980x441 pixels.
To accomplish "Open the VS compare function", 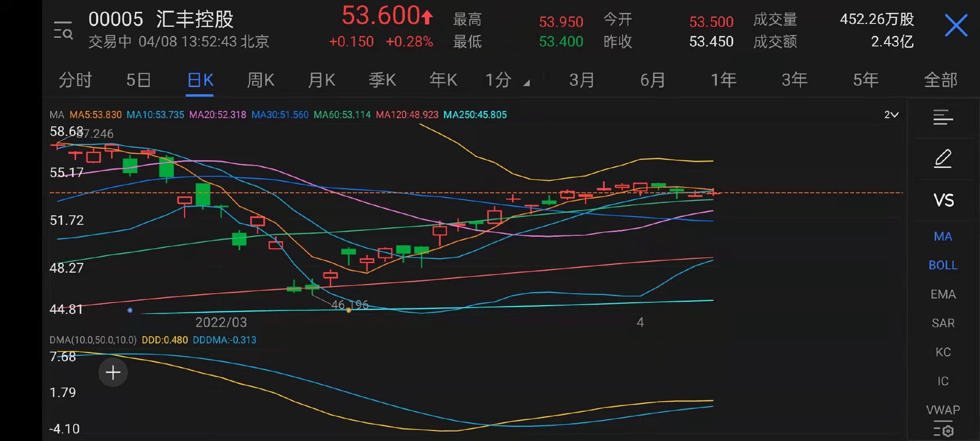I will pyautogui.click(x=944, y=200).
